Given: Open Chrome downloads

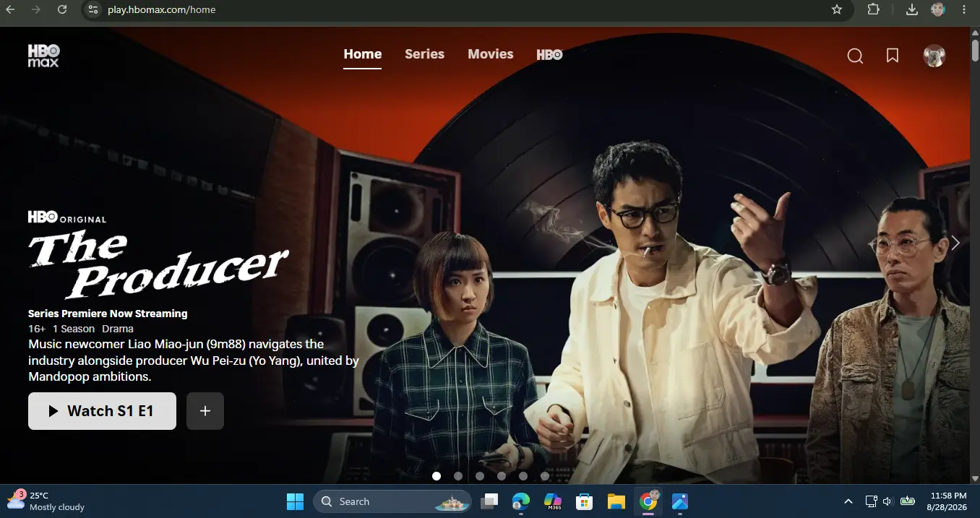Looking at the screenshot, I should pos(912,9).
